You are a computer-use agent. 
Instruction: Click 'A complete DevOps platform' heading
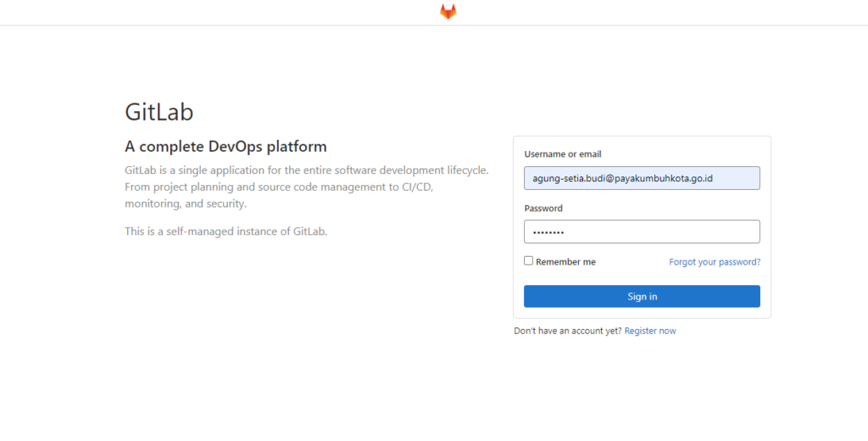pos(225,147)
